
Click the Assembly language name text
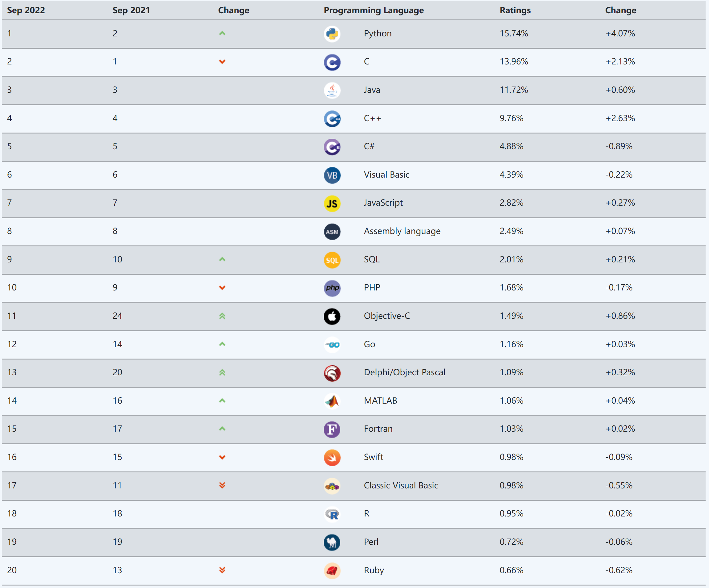point(402,231)
